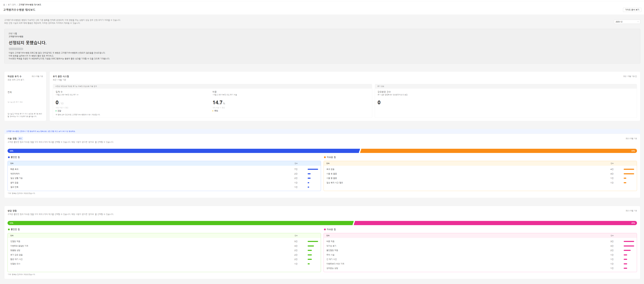This screenshot has width=644, height=284.
Task: Go to 홈 in the breadcrumb
Action: (4, 5)
